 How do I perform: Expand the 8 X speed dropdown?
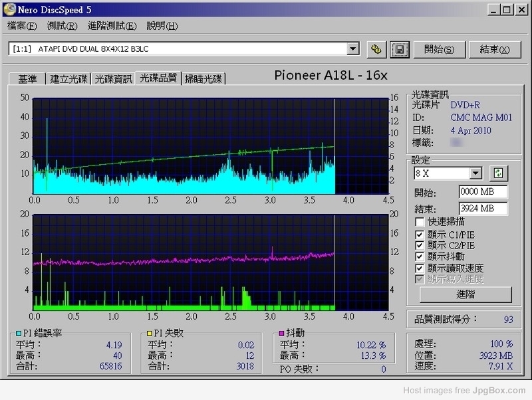point(475,173)
